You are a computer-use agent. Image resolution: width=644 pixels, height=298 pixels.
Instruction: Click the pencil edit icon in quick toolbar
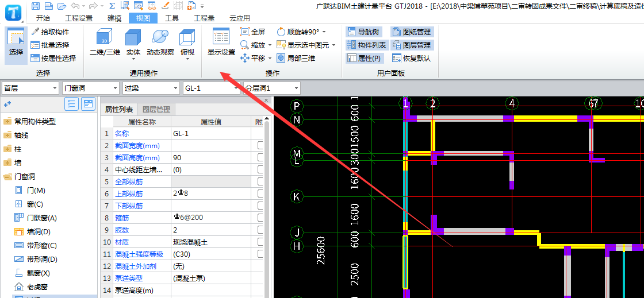click(x=166, y=6)
